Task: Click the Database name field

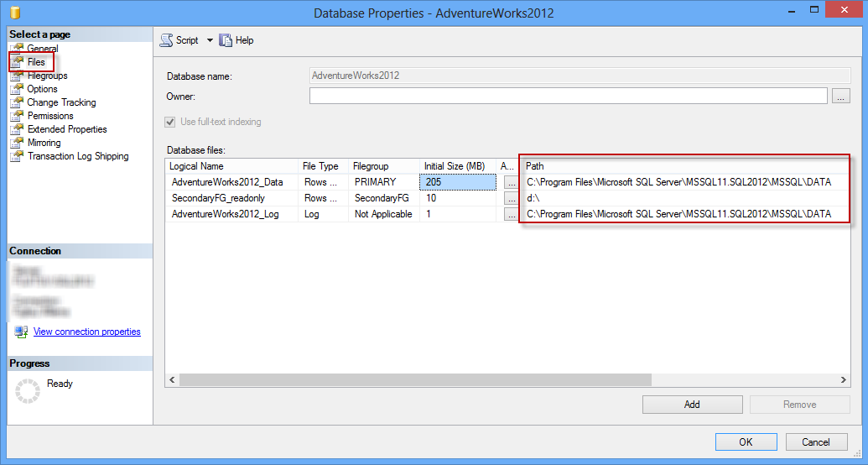Action: tap(580, 76)
